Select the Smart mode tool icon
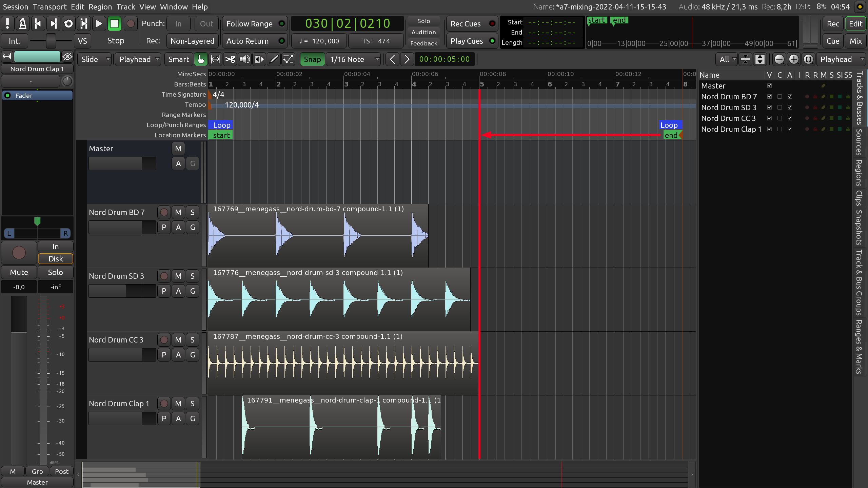The width and height of the screenshot is (868, 488). click(178, 59)
